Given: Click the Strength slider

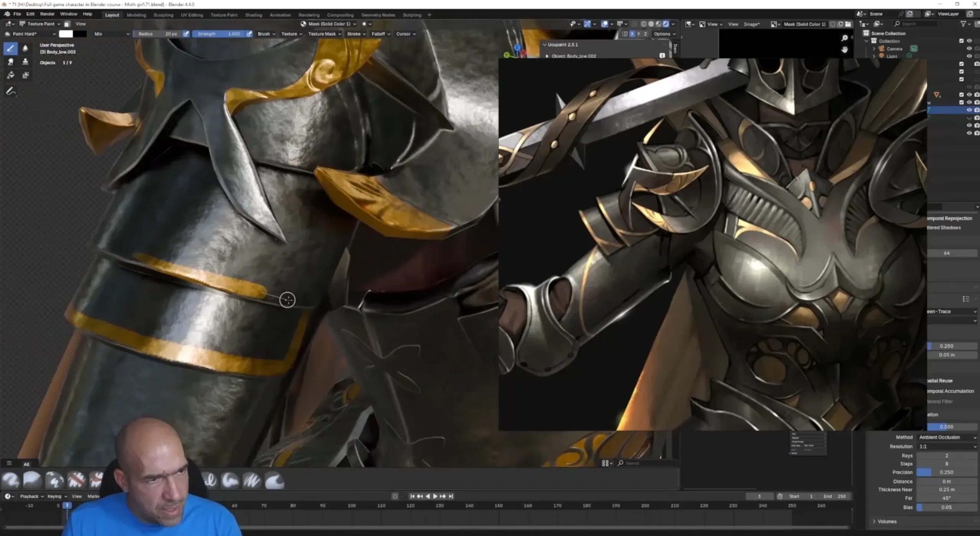Looking at the screenshot, I should [x=218, y=34].
